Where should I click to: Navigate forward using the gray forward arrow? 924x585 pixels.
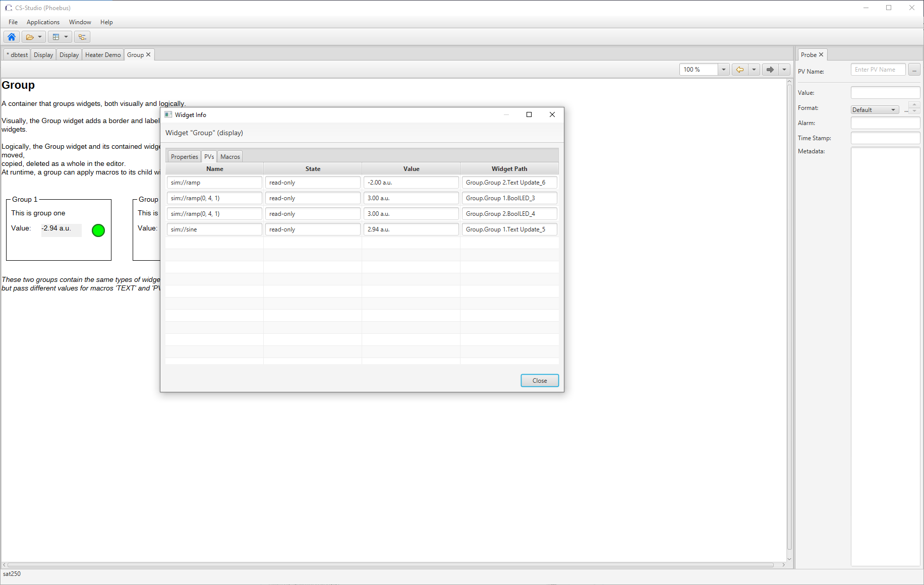(770, 69)
